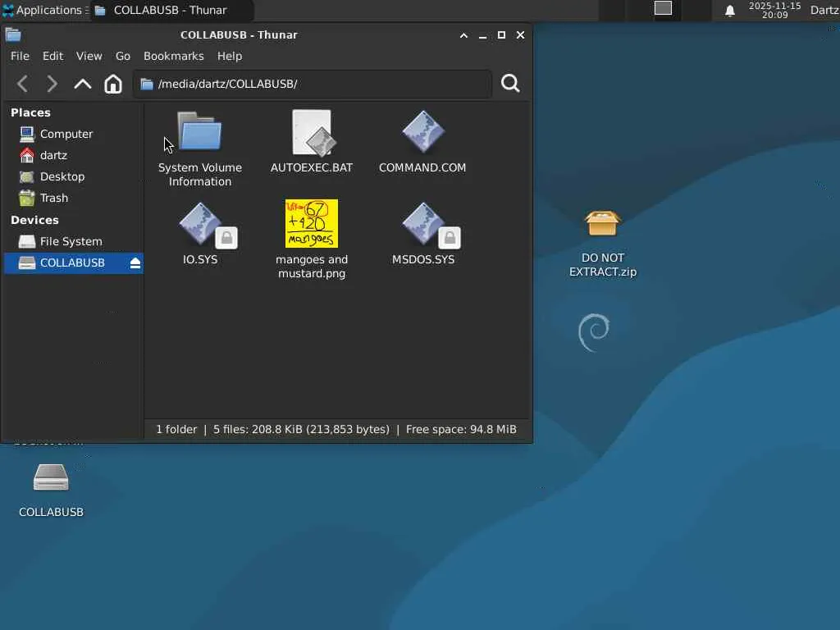Viewport: 840px width, 630px height.
Task: Open the Thunar window menu icon in title bar
Action: [13, 35]
